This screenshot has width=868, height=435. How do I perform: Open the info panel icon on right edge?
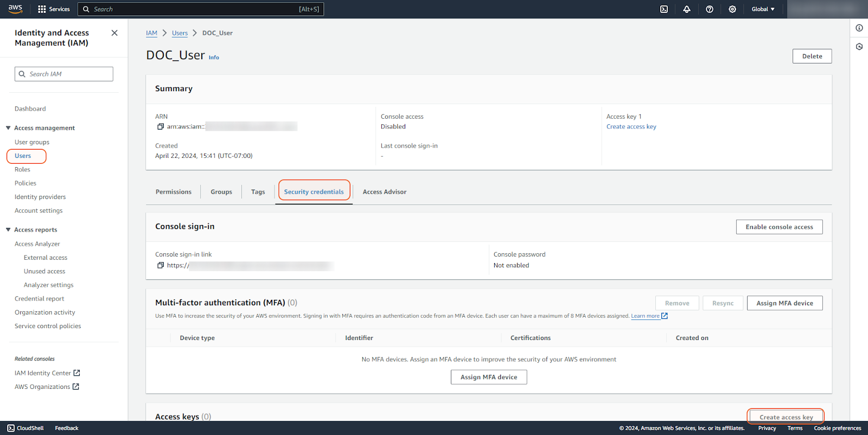click(859, 28)
